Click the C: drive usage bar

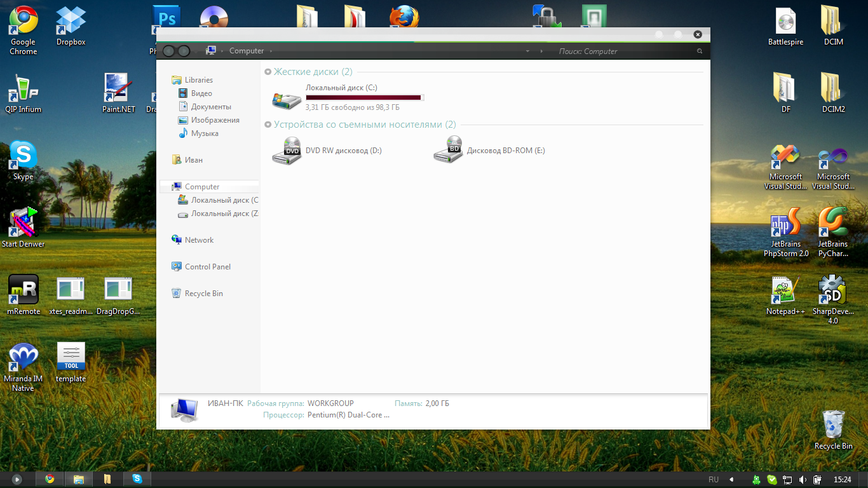[x=365, y=97]
